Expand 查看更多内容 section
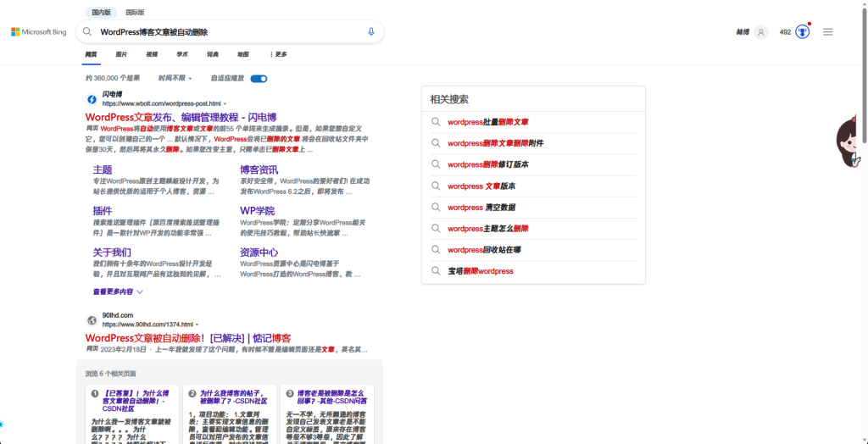Viewport: 868px width, 444px height. [118, 291]
